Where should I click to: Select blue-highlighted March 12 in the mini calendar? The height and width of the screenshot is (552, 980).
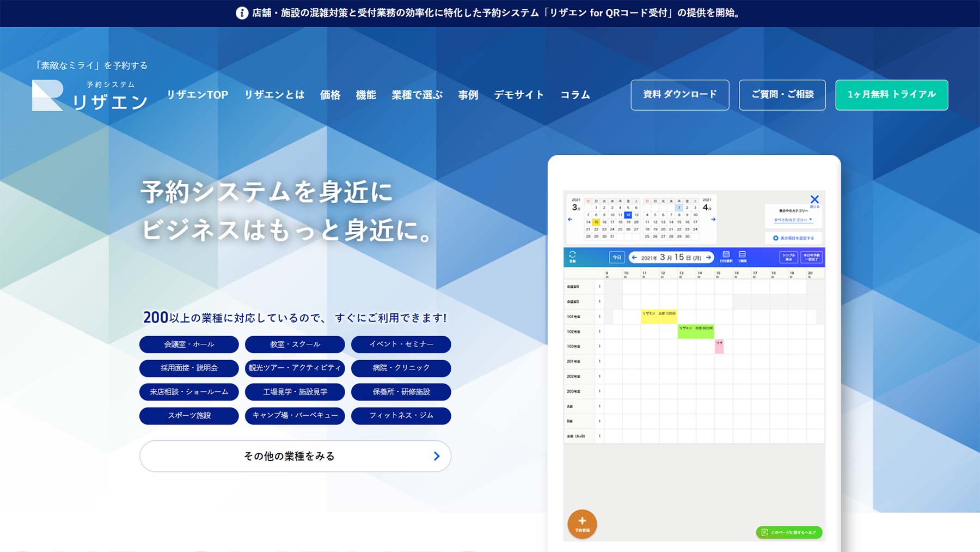tap(628, 215)
